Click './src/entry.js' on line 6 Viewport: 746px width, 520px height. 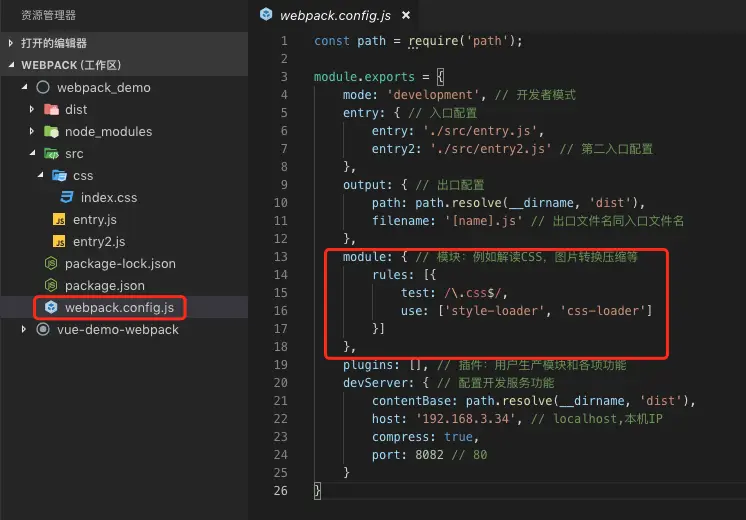[480, 131]
